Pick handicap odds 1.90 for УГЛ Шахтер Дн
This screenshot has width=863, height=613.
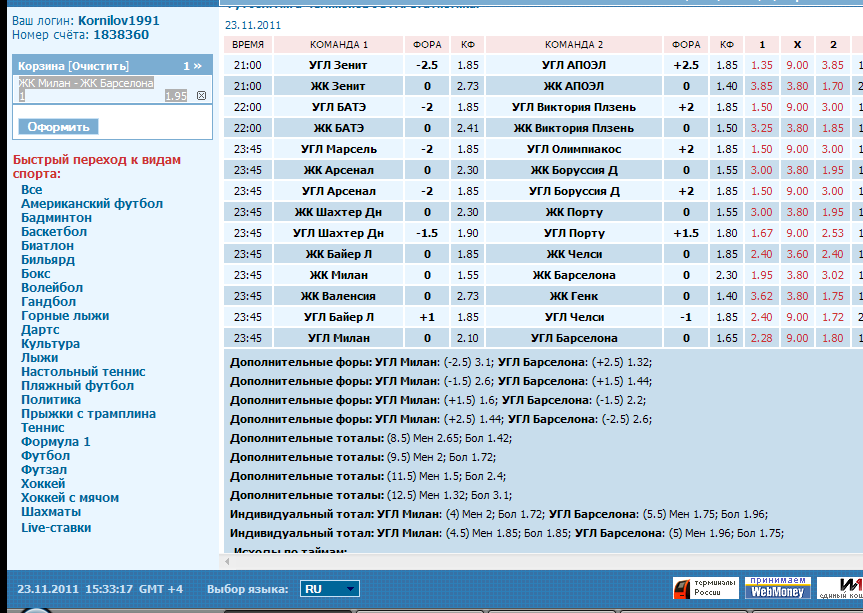(x=467, y=233)
